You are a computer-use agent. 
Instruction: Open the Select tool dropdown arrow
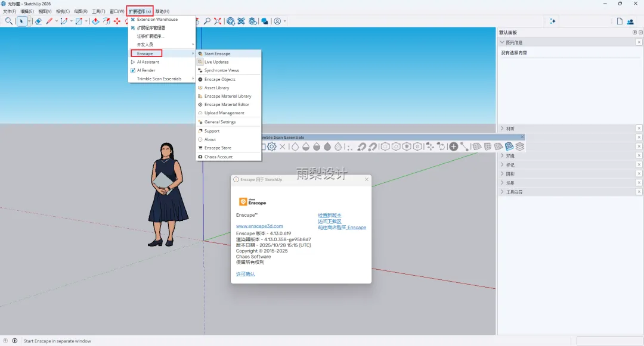[x=29, y=21]
